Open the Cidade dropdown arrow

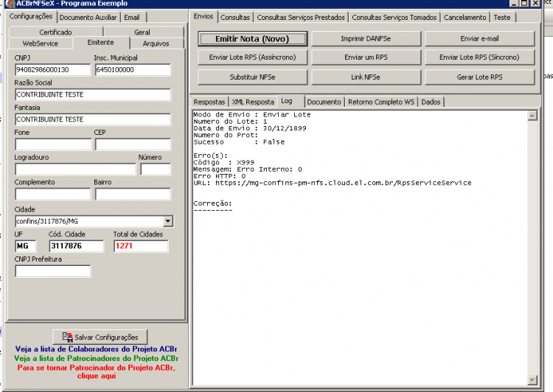click(x=168, y=221)
